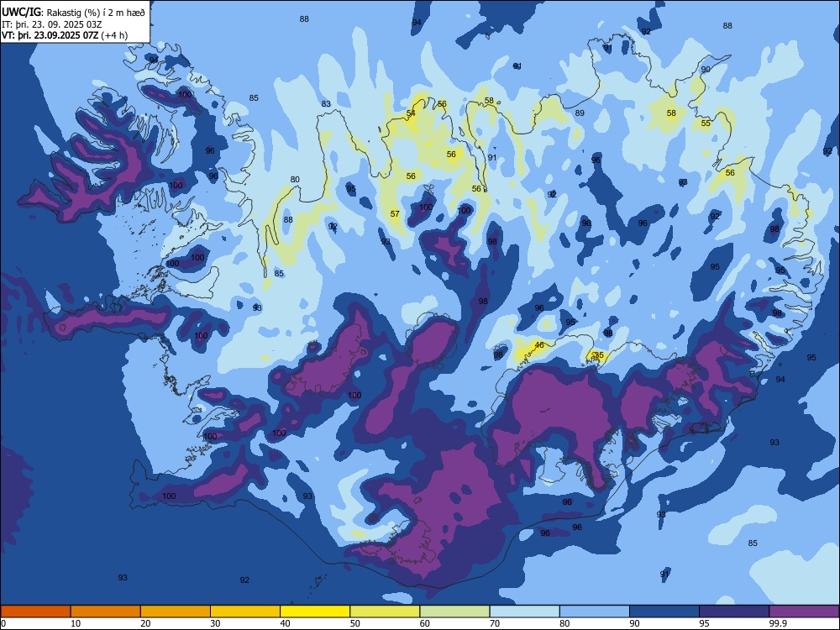840x630 pixels.
Task: Click the map value 54 in the north
Action: tap(411, 113)
